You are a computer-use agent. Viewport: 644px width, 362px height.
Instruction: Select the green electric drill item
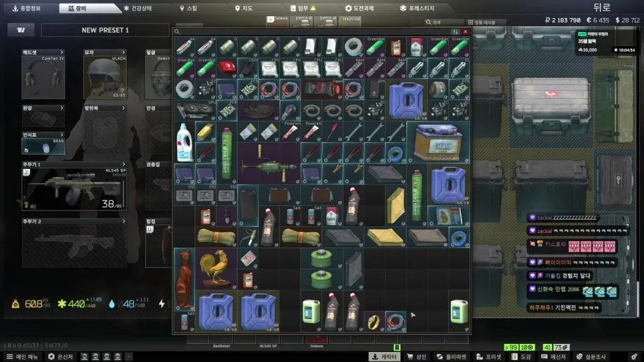click(x=268, y=163)
